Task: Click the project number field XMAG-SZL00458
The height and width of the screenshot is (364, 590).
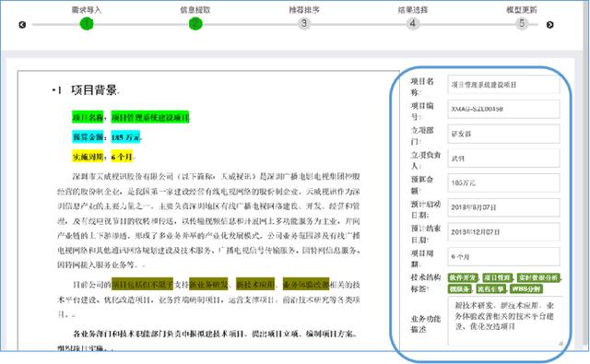Action: [503, 109]
